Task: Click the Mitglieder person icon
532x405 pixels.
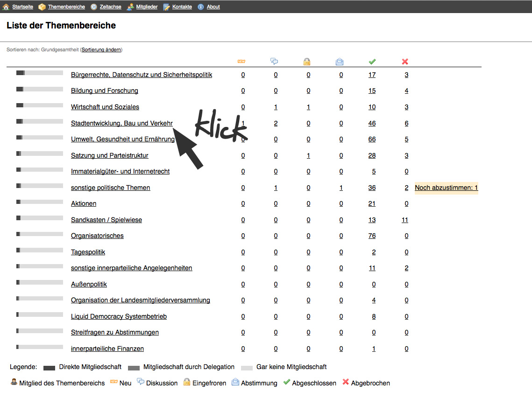Action: click(x=130, y=7)
